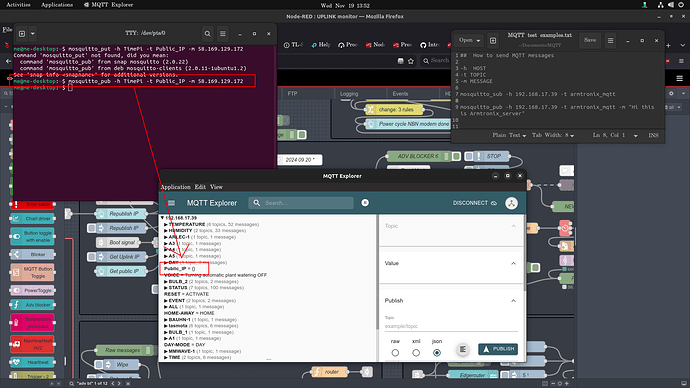Click the MQTT Explorer search field
690x388 pixels.
click(x=301, y=203)
